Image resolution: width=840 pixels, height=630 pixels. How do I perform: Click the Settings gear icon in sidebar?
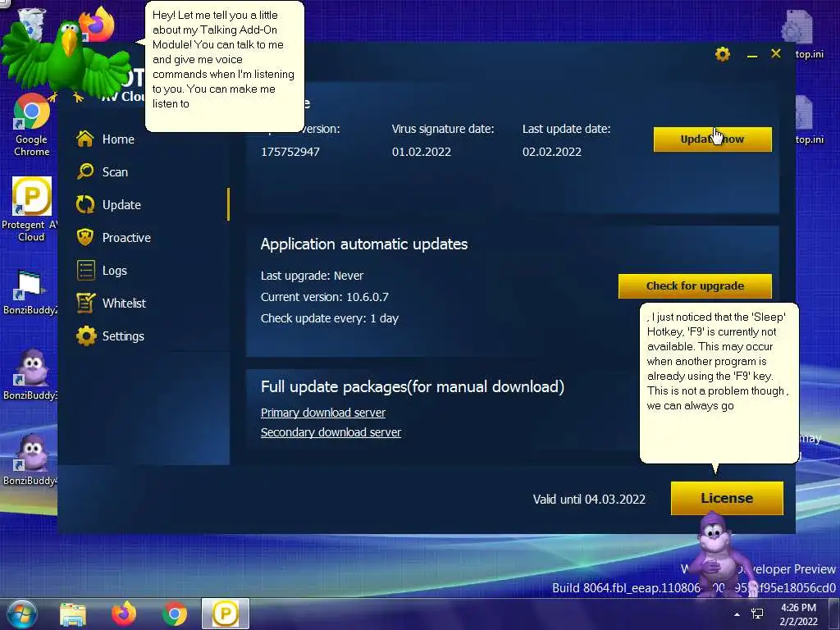point(85,336)
